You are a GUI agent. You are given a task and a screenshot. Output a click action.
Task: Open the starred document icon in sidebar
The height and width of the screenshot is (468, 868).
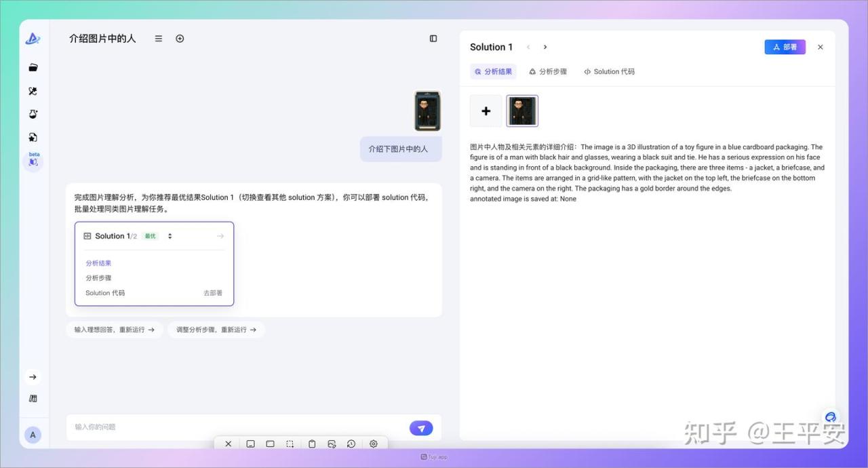[x=33, y=137]
